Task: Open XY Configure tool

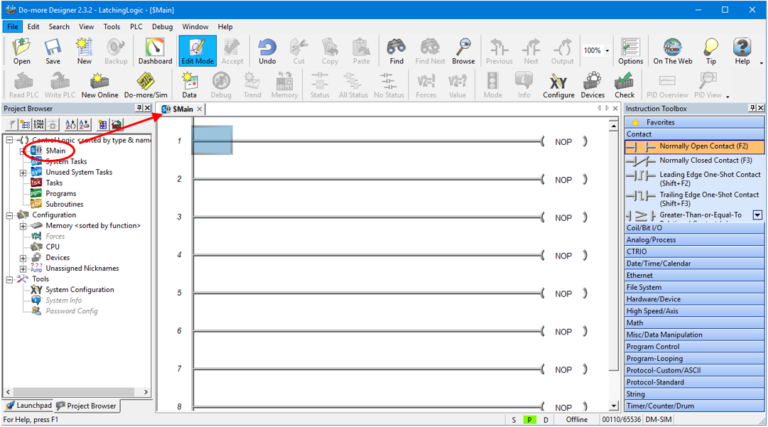Action: [558, 85]
